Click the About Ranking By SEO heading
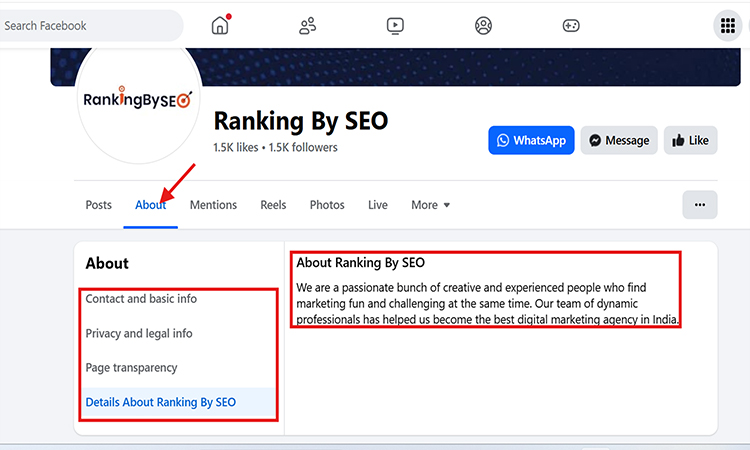 coord(360,262)
